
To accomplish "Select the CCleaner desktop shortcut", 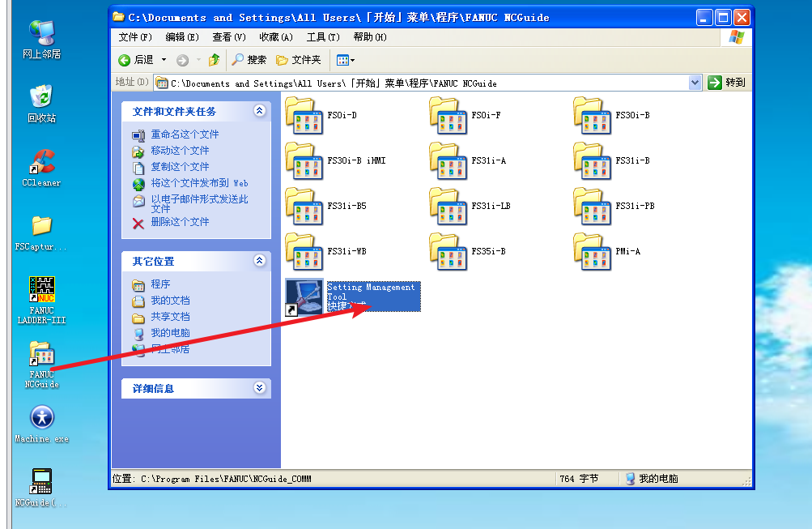I will pos(41,168).
